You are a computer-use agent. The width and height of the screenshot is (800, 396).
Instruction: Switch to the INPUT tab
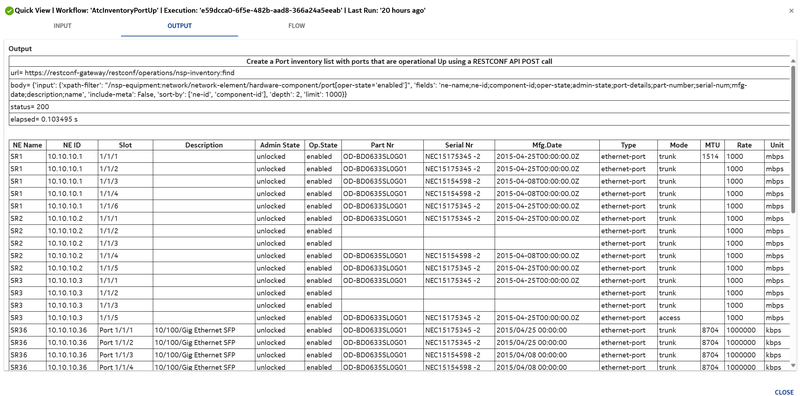point(62,26)
